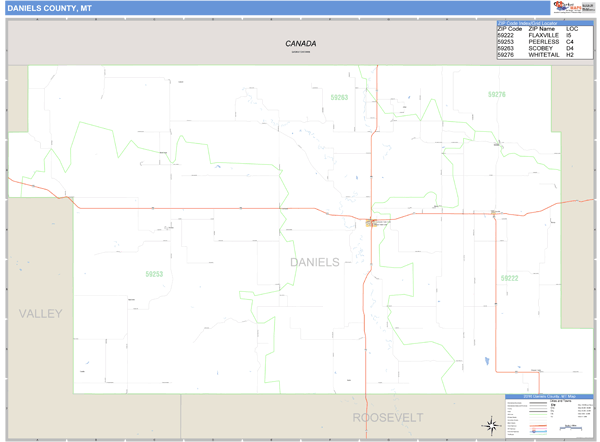Click the small blue lake on map
Viewport: 600px width, 442px height.
tap(486, 361)
